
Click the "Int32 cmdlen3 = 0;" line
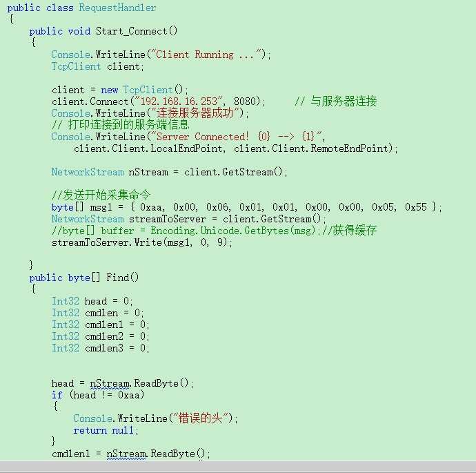pyautogui.click(x=100, y=348)
